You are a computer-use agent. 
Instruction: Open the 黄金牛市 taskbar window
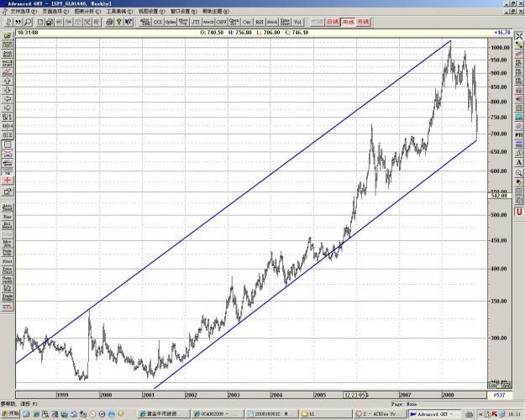point(164,414)
